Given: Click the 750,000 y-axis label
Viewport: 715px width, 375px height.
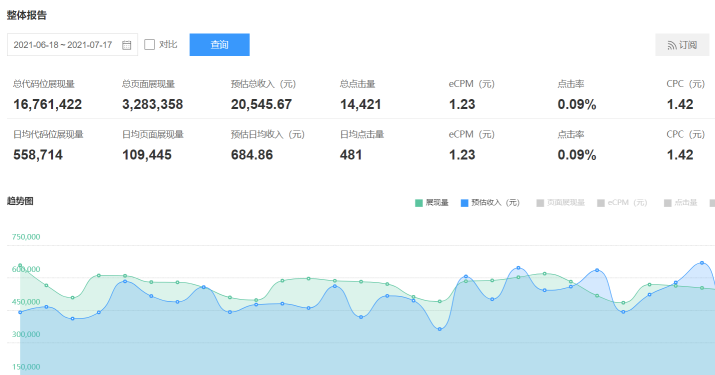Looking at the screenshot, I should (26, 237).
